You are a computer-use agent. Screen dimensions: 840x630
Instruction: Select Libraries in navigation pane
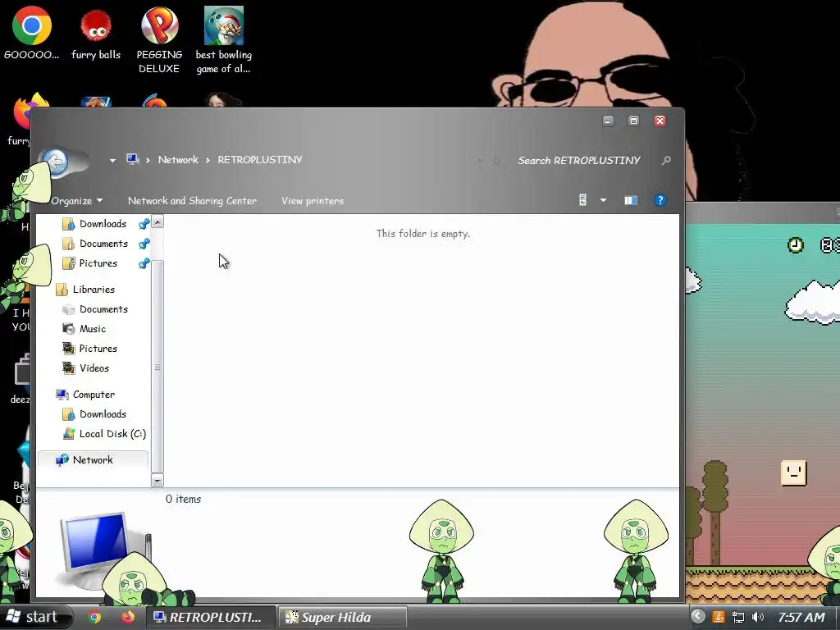94,290
